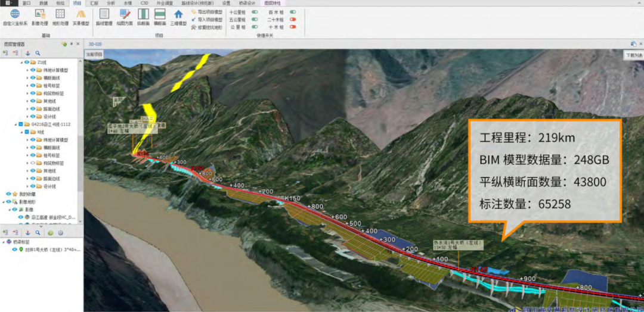Hide the 我的收藏 layer via eye icon
644x312 pixels.
click(9, 194)
